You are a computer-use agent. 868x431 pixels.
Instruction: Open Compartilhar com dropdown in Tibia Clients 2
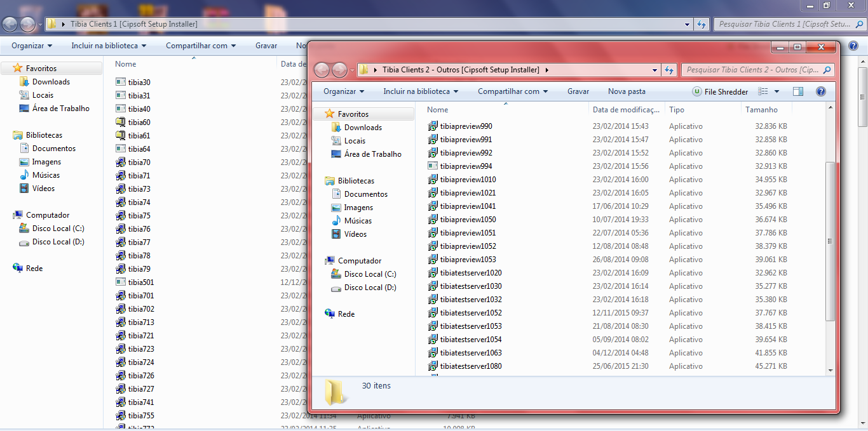(x=513, y=91)
